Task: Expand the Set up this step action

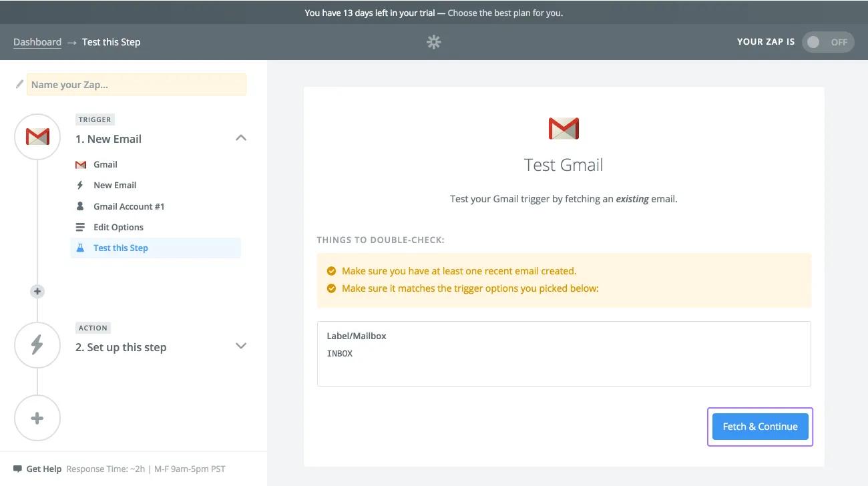Action: [x=241, y=346]
